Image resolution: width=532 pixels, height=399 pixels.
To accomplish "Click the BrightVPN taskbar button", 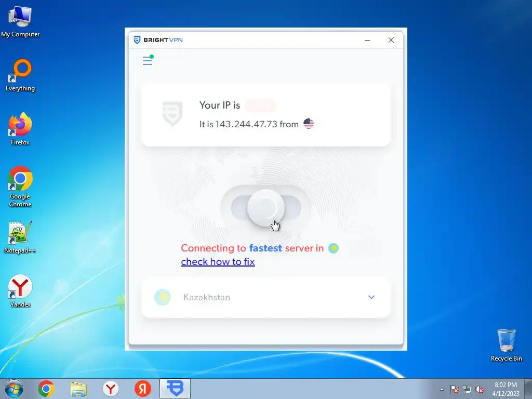I will pyautogui.click(x=175, y=389).
